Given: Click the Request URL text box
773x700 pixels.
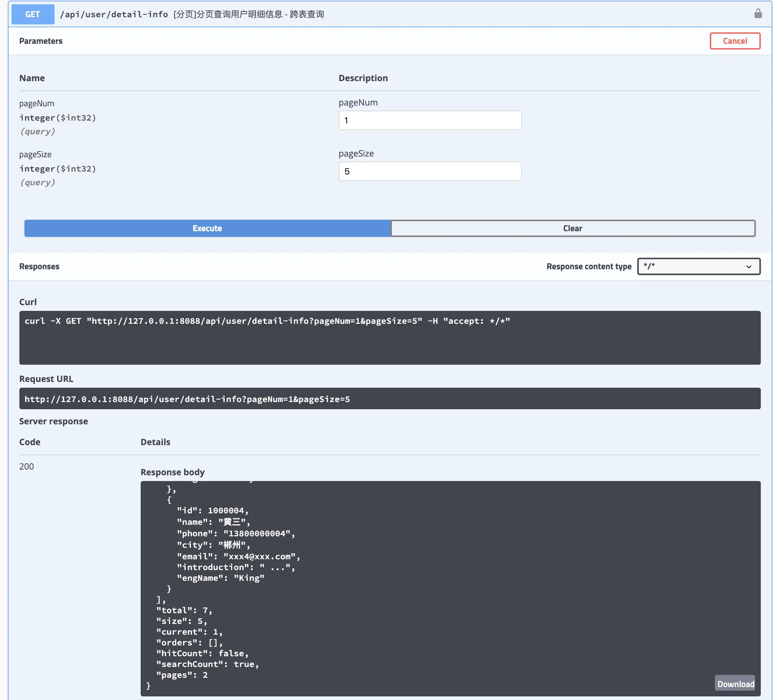Looking at the screenshot, I should pyautogui.click(x=389, y=399).
